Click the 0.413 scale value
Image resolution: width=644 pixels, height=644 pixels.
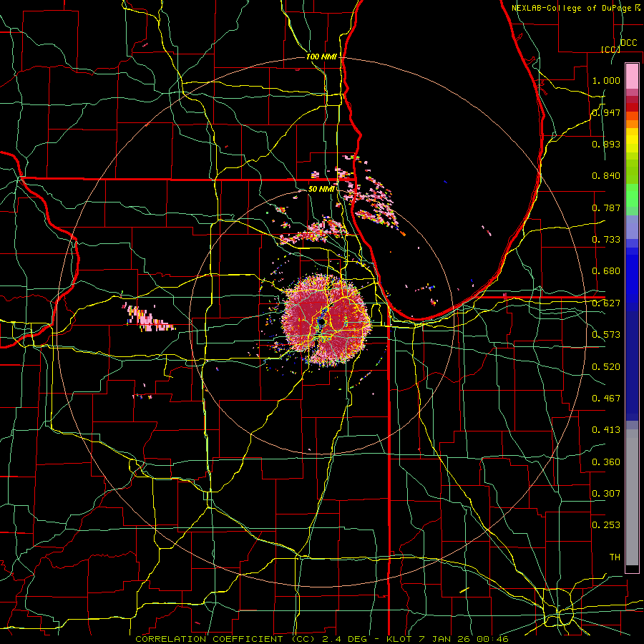(x=606, y=430)
